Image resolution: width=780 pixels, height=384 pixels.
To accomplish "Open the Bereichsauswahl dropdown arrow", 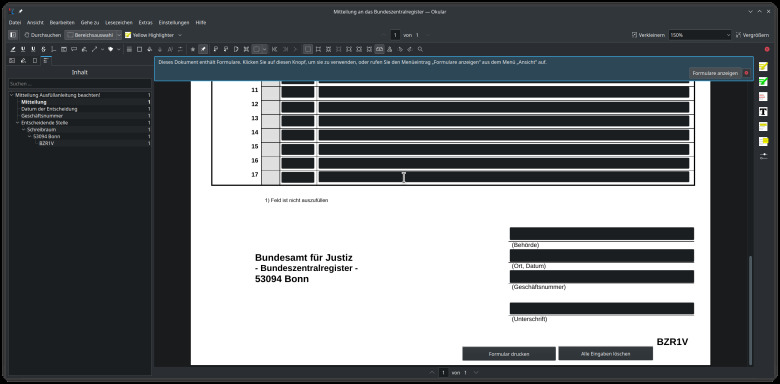I will pos(119,35).
